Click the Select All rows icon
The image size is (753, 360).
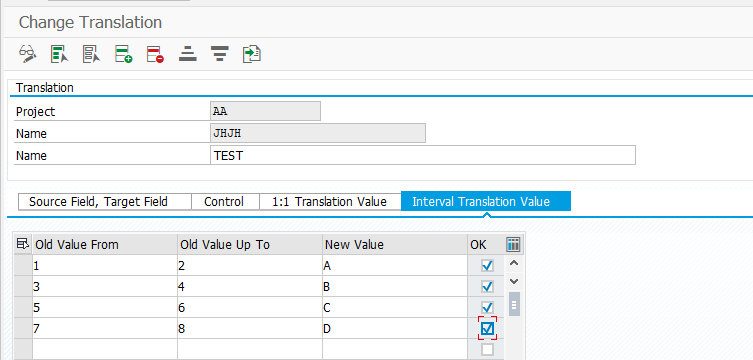(x=60, y=53)
